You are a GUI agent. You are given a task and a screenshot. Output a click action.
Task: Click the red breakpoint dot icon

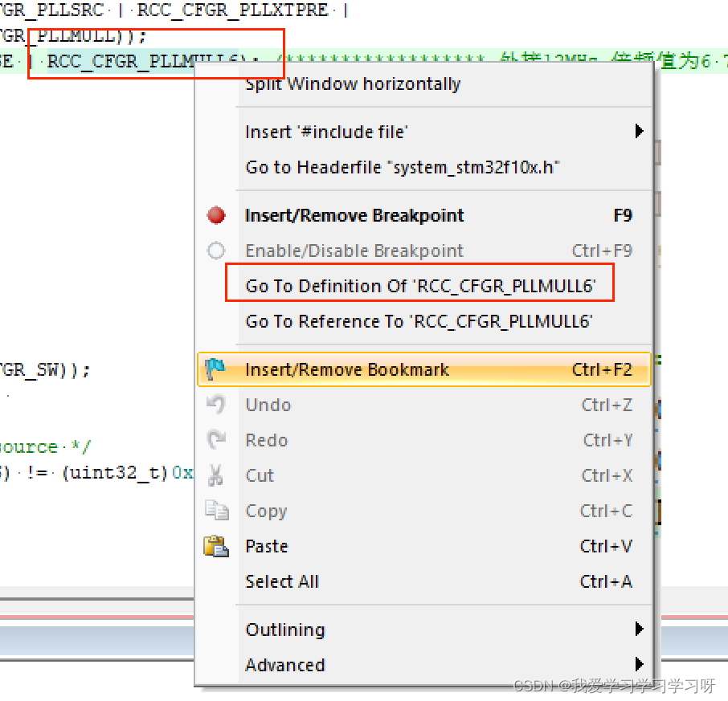(x=216, y=215)
